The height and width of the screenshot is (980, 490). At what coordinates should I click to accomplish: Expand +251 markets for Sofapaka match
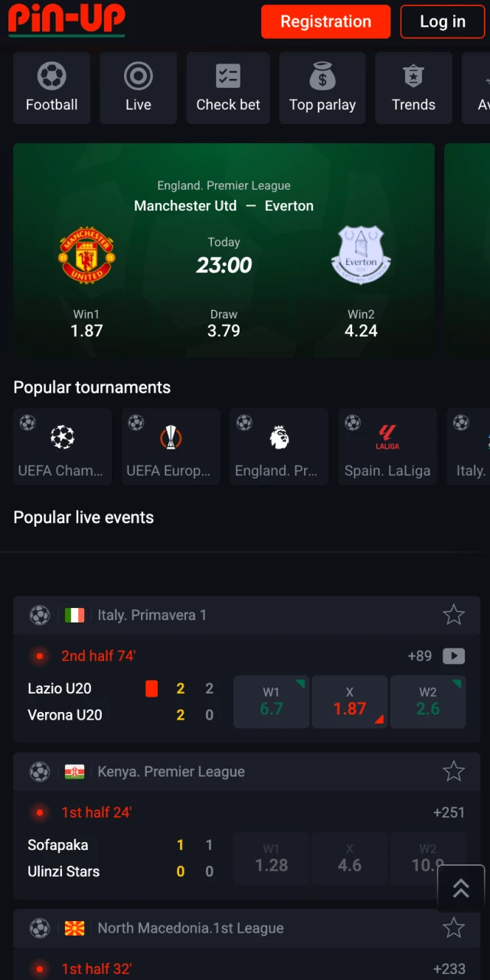[x=449, y=812]
